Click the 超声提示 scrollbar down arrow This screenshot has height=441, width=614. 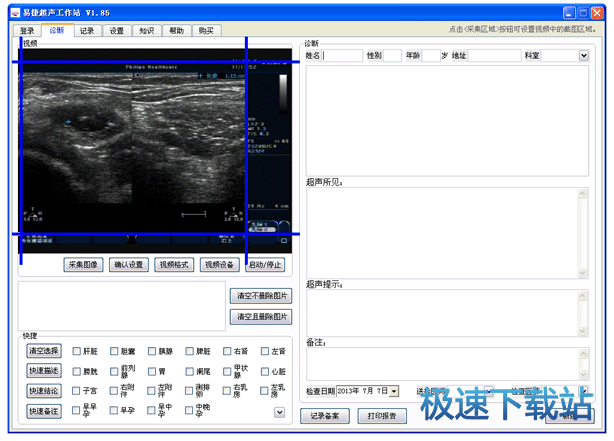coord(583,331)
